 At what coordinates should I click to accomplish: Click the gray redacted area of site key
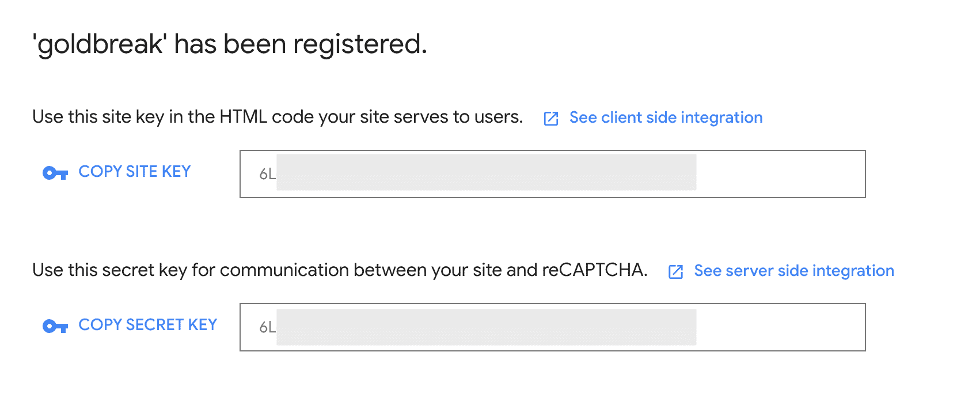[x=486, y=172]
